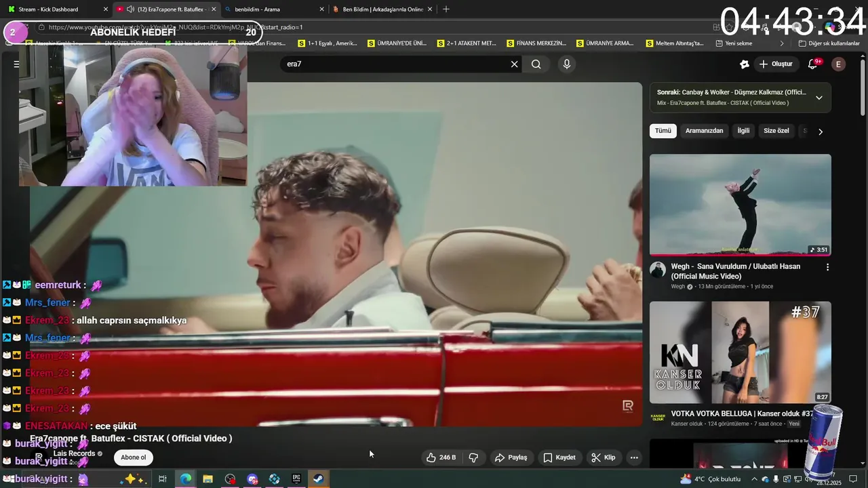Click the main CISTAK video player
The width and height of the screenshot is (868, 488).
coord(336,254)
